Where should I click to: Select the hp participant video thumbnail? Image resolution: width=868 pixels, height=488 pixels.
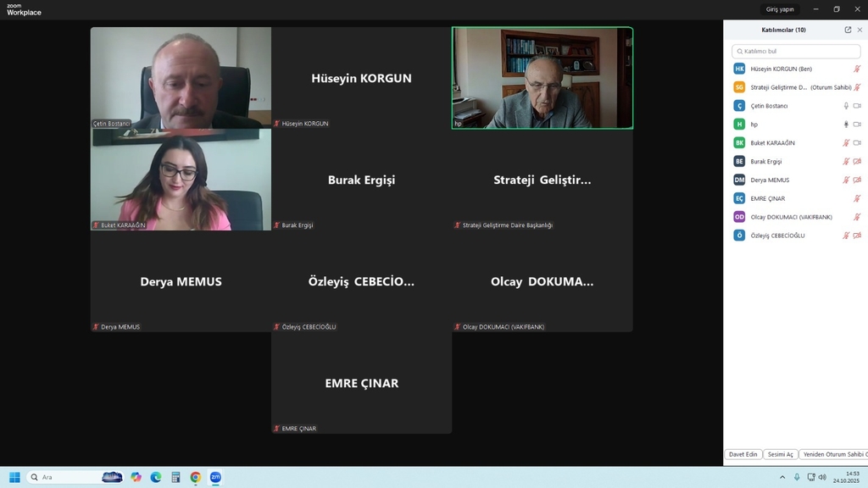542,78
